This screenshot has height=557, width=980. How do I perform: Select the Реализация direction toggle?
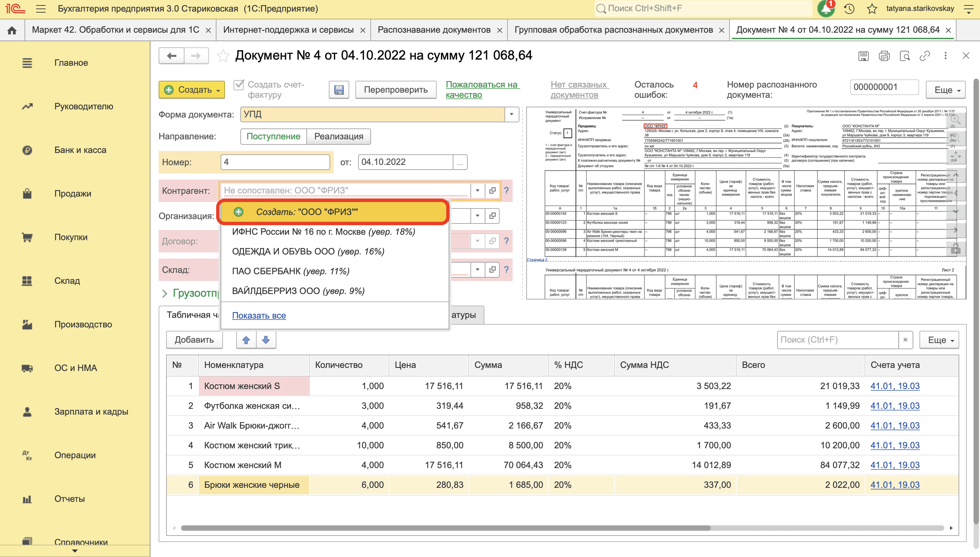tap(339, 136)
